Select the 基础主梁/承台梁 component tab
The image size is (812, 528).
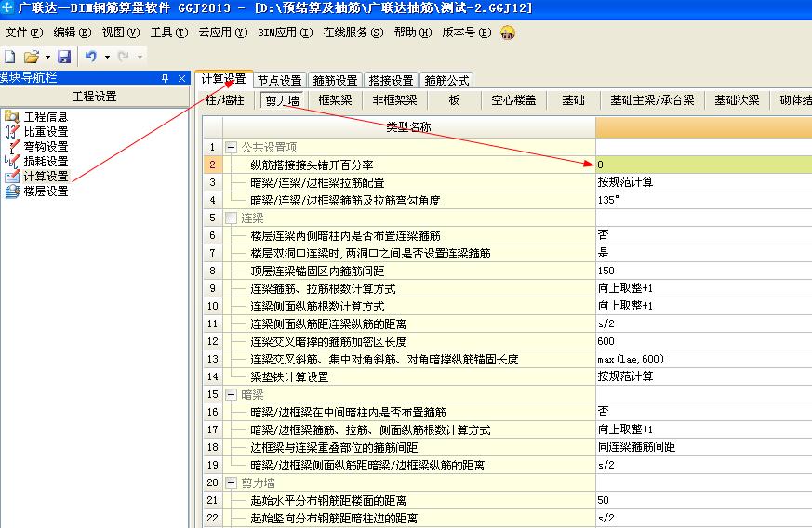652,99
